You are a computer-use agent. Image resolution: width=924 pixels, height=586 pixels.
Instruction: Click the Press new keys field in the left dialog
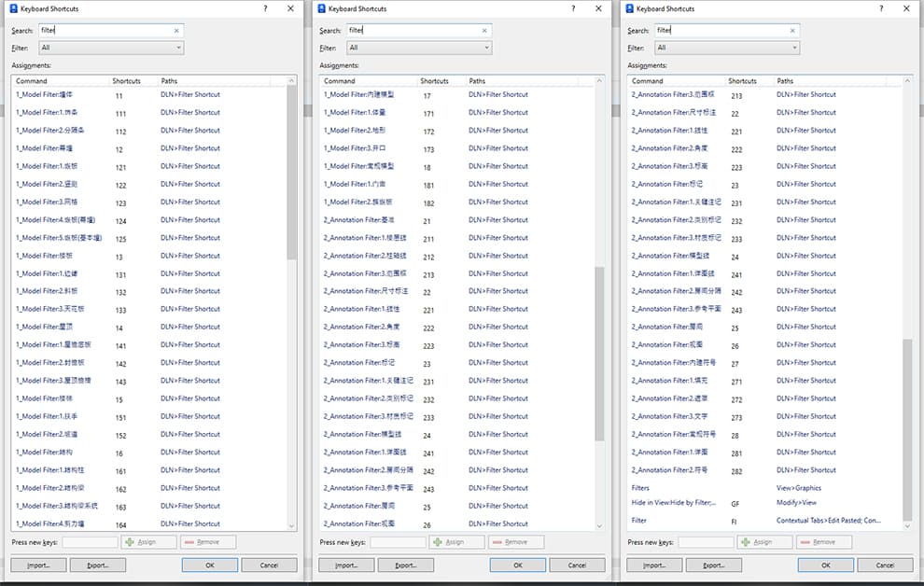coord(91,542)
